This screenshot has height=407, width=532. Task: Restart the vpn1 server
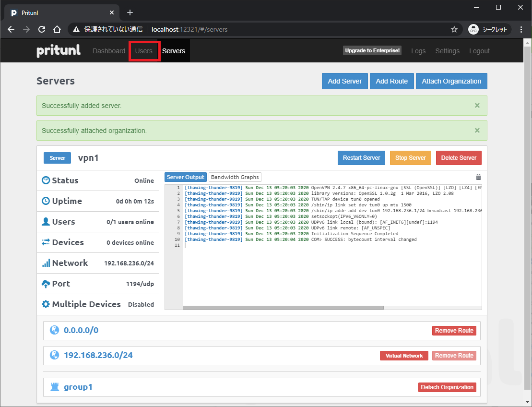click(361, 158)
